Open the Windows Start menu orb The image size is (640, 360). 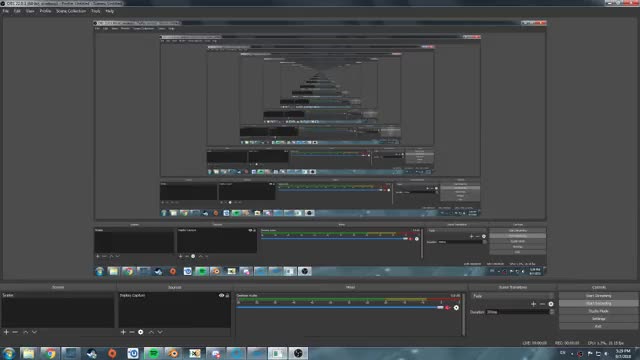pos(9,353)
